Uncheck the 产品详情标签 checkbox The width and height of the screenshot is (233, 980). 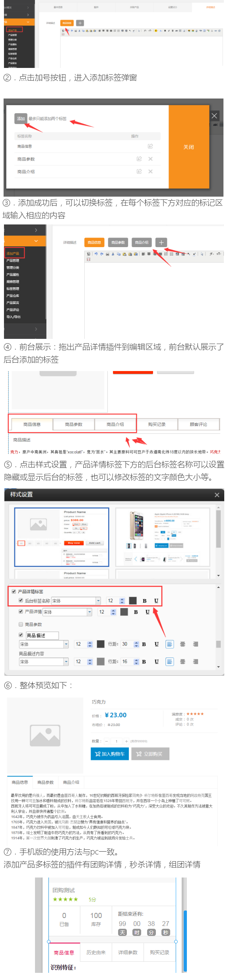(x=14, y=591)
